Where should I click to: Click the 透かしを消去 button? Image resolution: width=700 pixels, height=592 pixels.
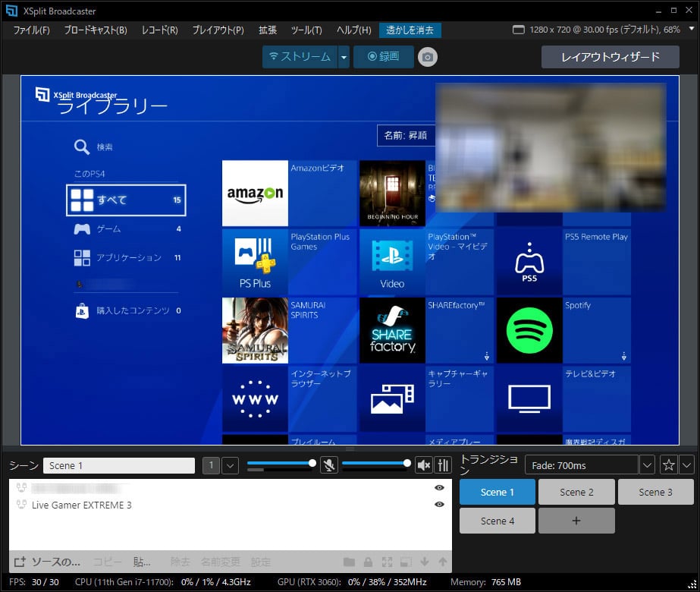point(410,30)
